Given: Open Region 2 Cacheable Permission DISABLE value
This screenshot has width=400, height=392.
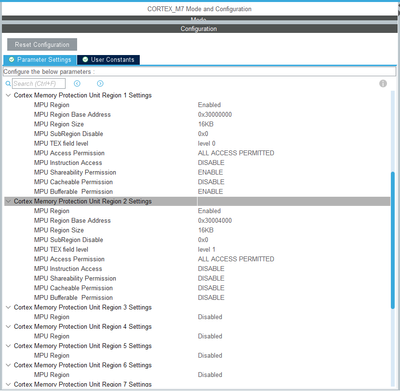Looking at the screenshot, I should (x=211, y=288).
